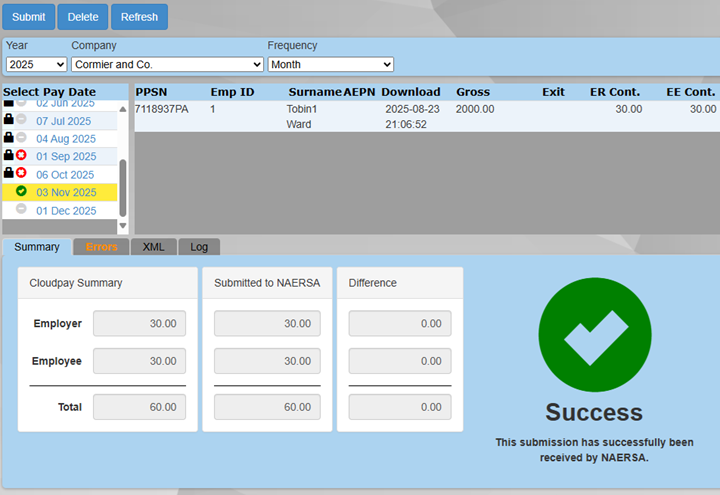Click the red error icon for 01 Sep 2025
This screenshot has width=720, height=495.
pos(21,156)
